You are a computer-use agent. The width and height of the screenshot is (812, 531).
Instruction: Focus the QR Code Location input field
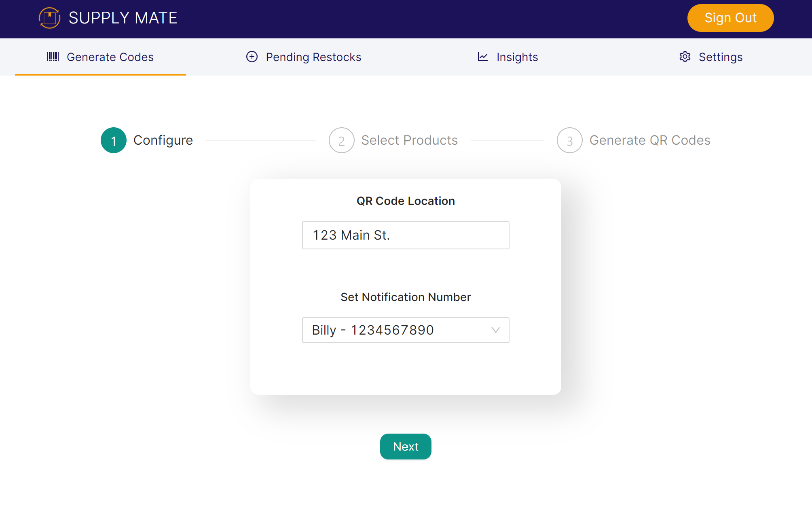click(406, 235)
